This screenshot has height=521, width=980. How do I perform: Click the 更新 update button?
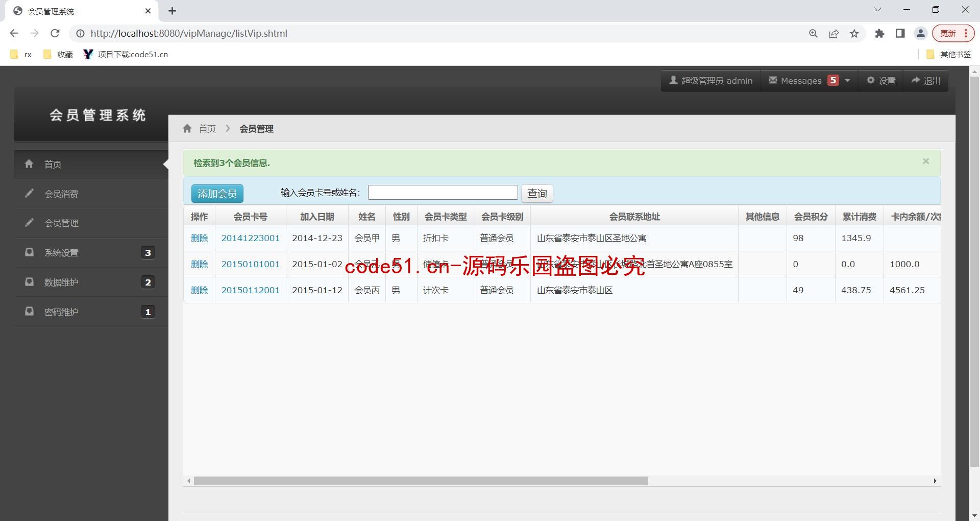953,33
